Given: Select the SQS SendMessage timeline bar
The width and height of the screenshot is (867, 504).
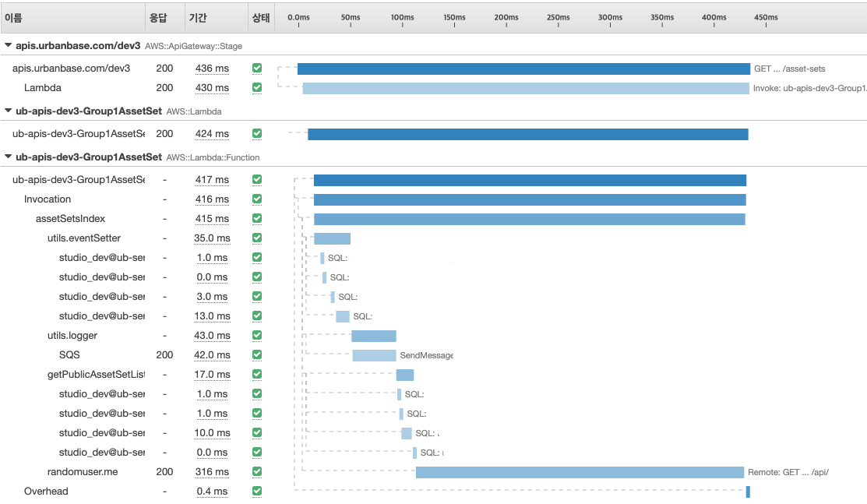Looking at the screenshot, I should click(x=374, y=355).
